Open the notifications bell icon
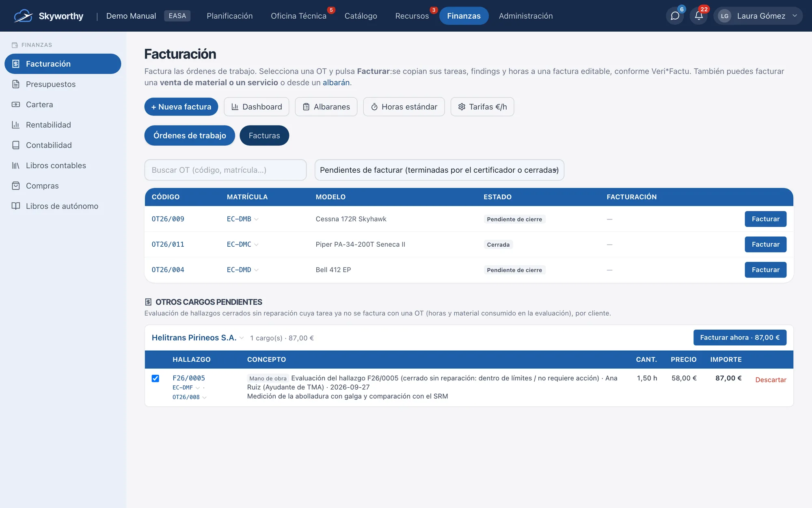 pyautogui.click(x=698, y=16)
